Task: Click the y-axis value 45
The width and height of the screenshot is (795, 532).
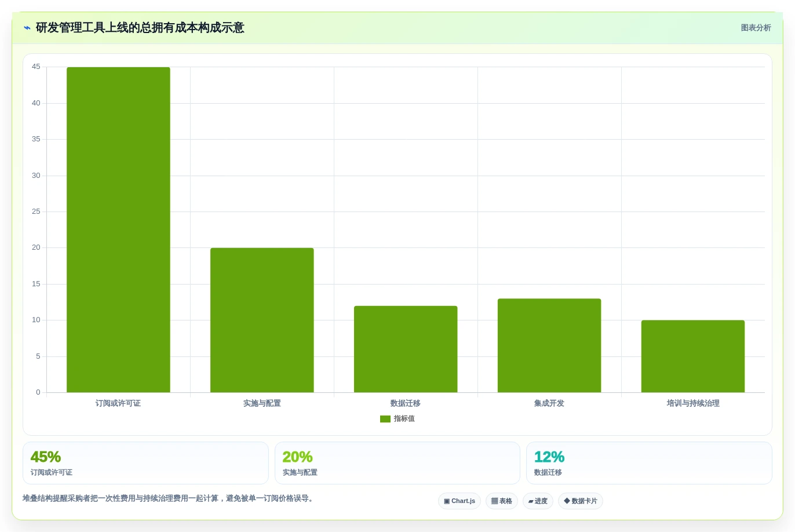Action: coord(36,67)
